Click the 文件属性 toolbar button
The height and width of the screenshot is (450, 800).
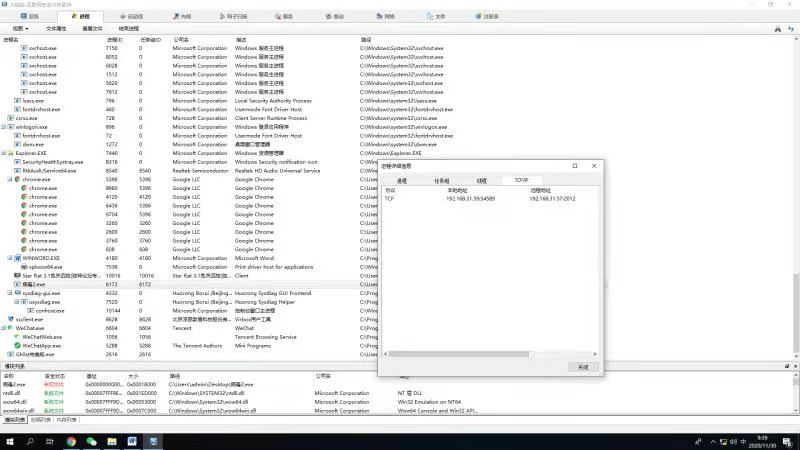(x=56, y=29)
